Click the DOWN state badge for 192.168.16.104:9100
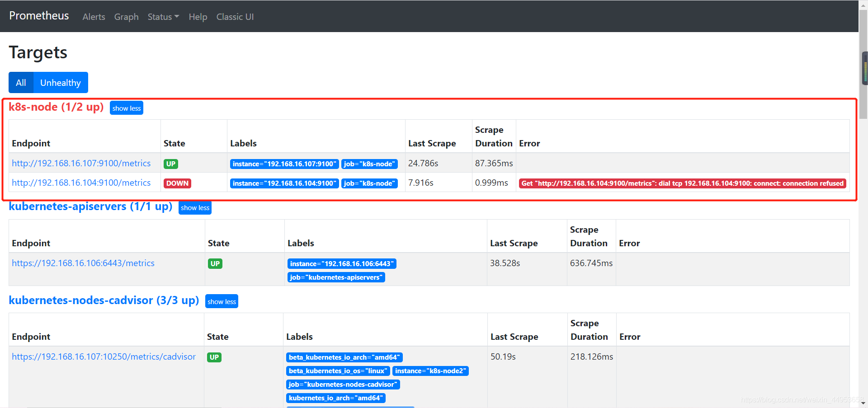 [x=177, y=183]
